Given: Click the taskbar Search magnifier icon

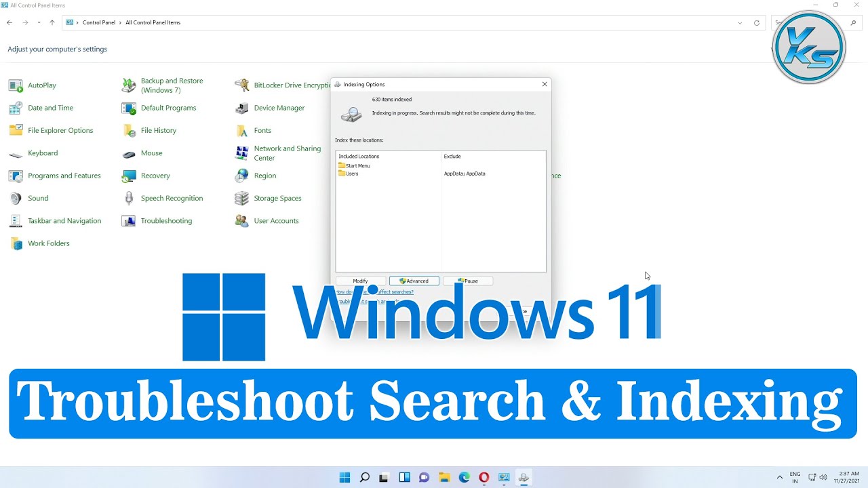Looking at the screenshot, I should tap(364, 477).
